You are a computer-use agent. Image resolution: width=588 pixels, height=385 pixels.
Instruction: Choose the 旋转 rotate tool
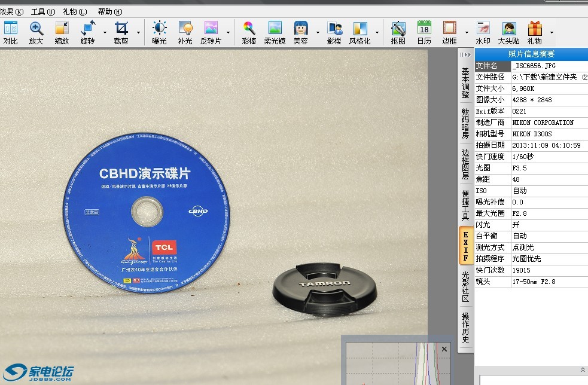click(x=88, y=33)
